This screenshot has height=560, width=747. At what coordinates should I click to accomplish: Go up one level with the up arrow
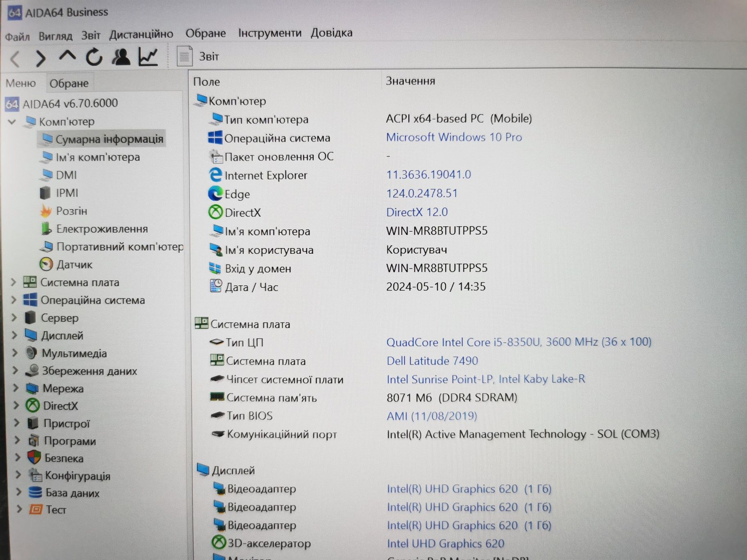[67, 56]
